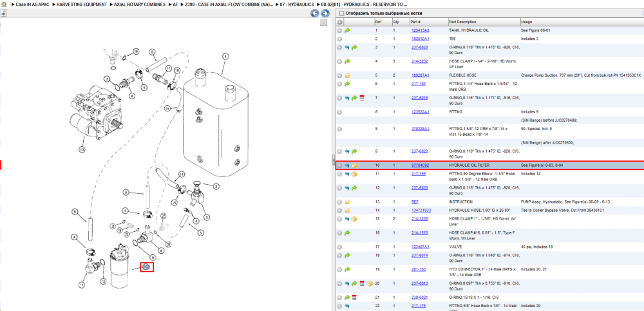
Task: Click 'HYDRAULIC OIL FILTER' description text
Action: click(x=469, y=165)
